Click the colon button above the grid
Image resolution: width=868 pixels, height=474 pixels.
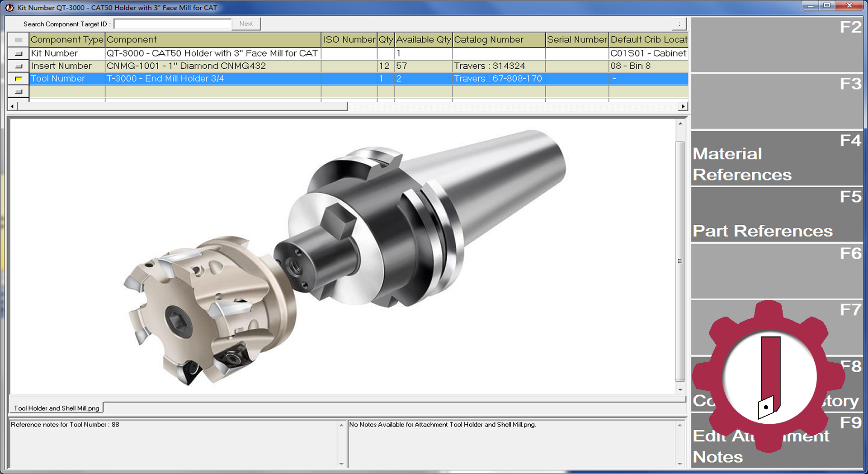click(679, 24)
